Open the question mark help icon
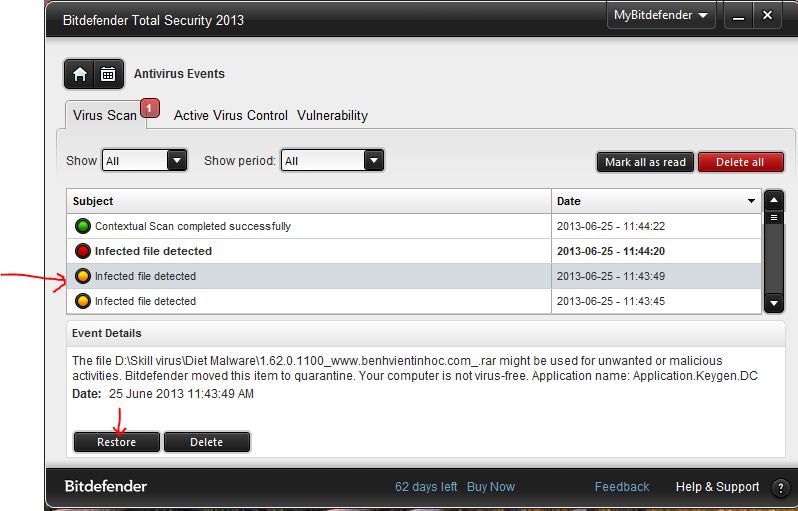Screen dimensions: 798x511 coord(780,488)
